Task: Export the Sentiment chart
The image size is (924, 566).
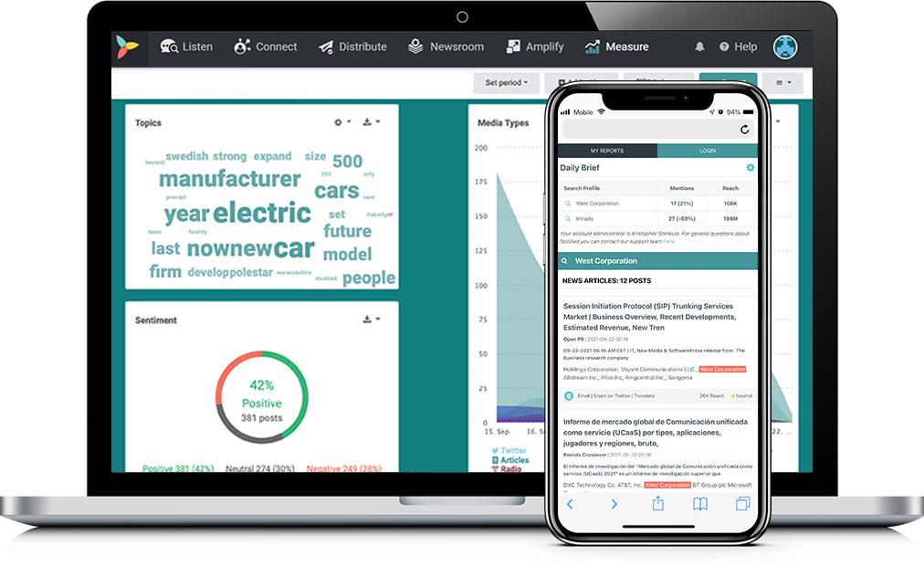Action: 366,319
